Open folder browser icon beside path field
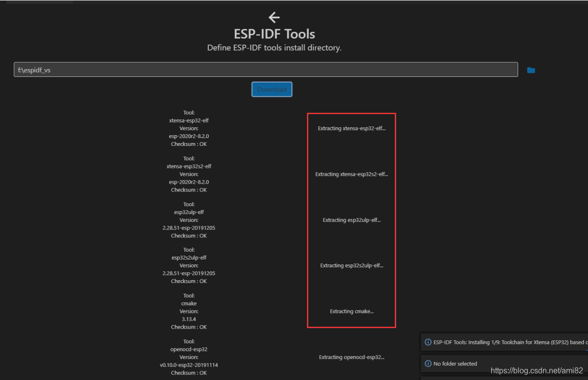This screenshot has width=588, height=380. click(x=531, y=70)
